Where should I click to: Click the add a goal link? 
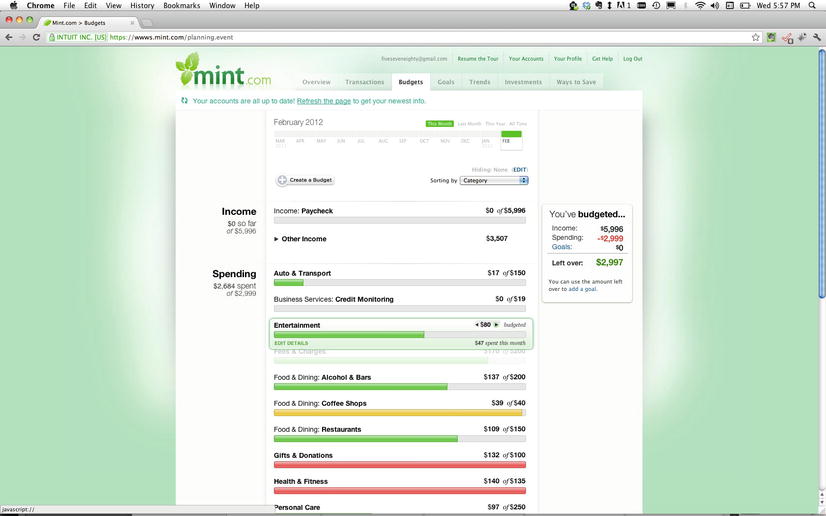pyautogui.click(x=582, y=289)
